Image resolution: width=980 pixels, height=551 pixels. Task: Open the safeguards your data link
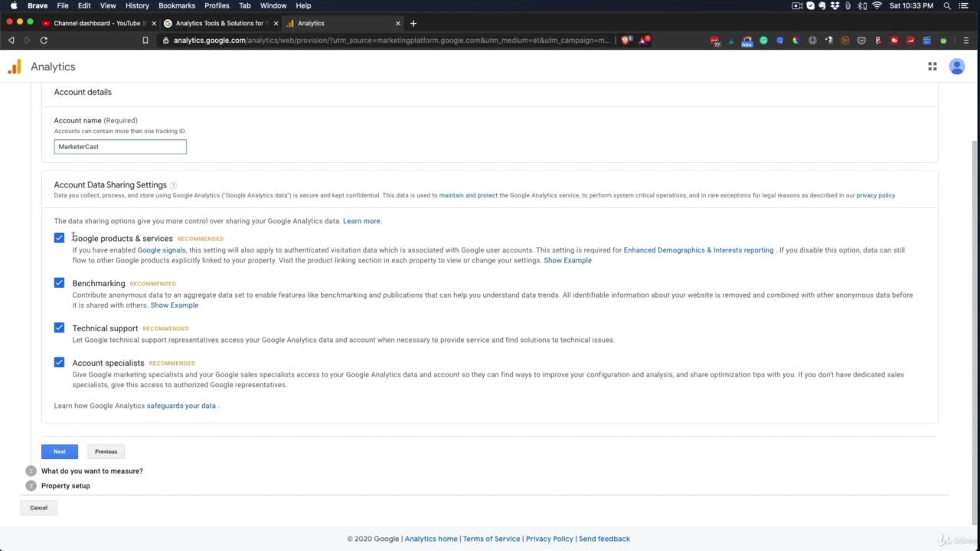tap(181, 406)
